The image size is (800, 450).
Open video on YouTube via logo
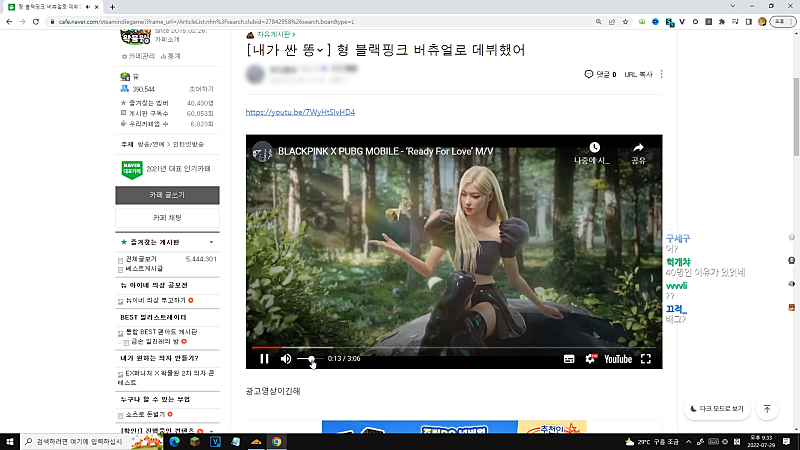616,359
